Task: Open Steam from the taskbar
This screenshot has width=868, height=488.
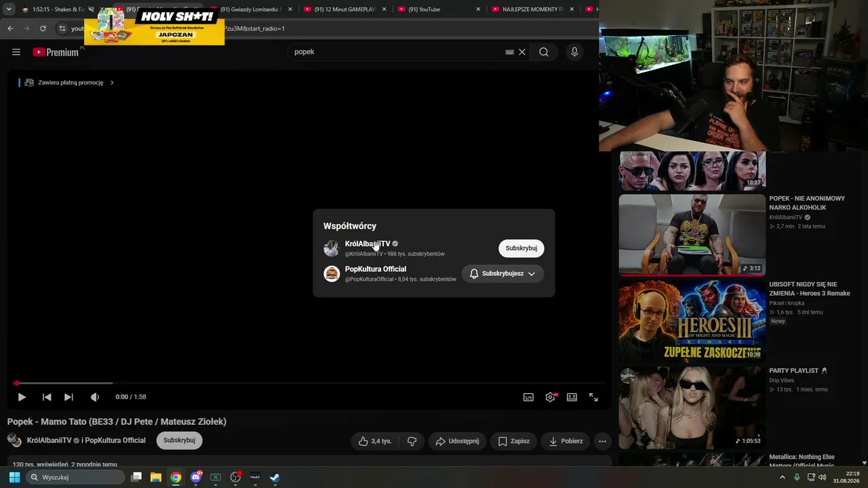Action: click(275, 477)
